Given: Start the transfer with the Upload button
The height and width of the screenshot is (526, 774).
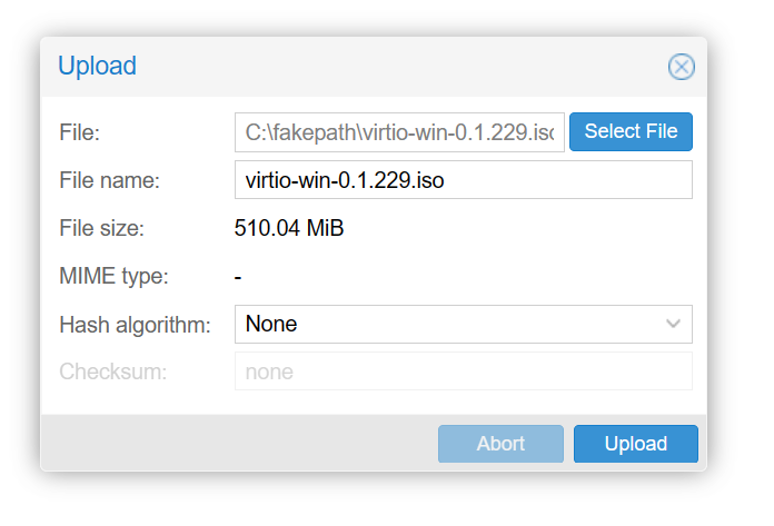Looking at the screenshot, I should click(x=636, y=444).
